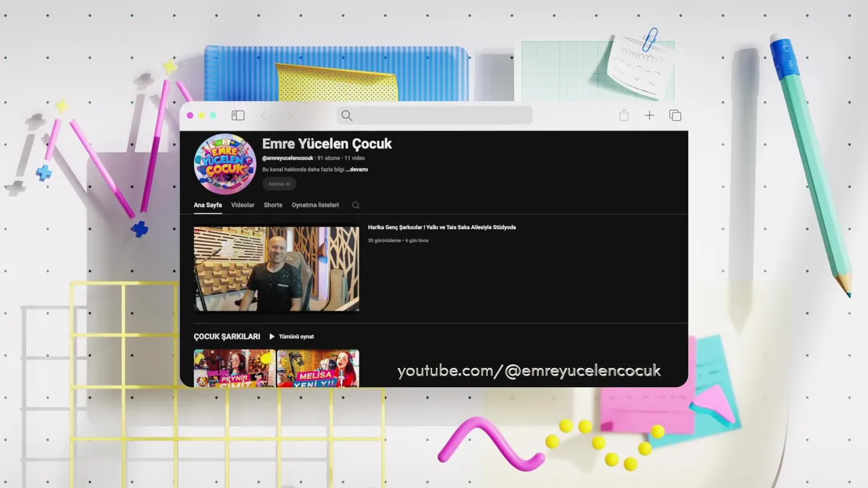Go back with the left arrow
The width and height of the screenshot is (868, 488).
pyautogui.click(x=263, y=115)
